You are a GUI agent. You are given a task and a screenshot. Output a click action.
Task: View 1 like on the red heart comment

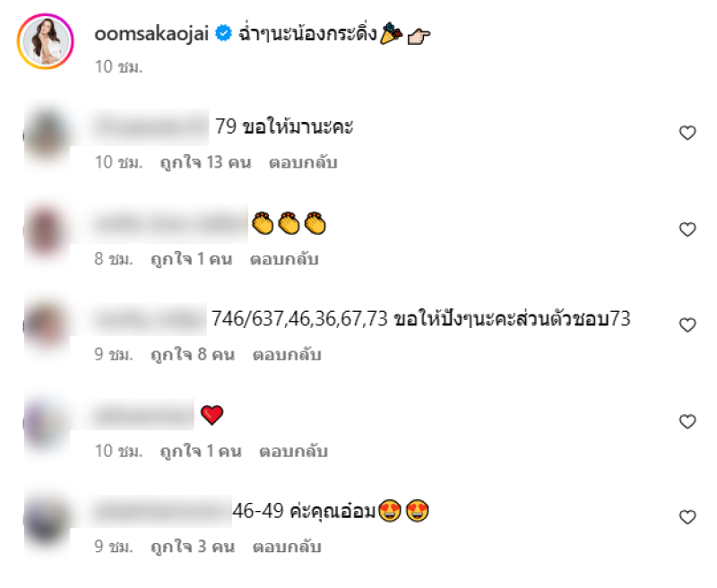[200, 451]
